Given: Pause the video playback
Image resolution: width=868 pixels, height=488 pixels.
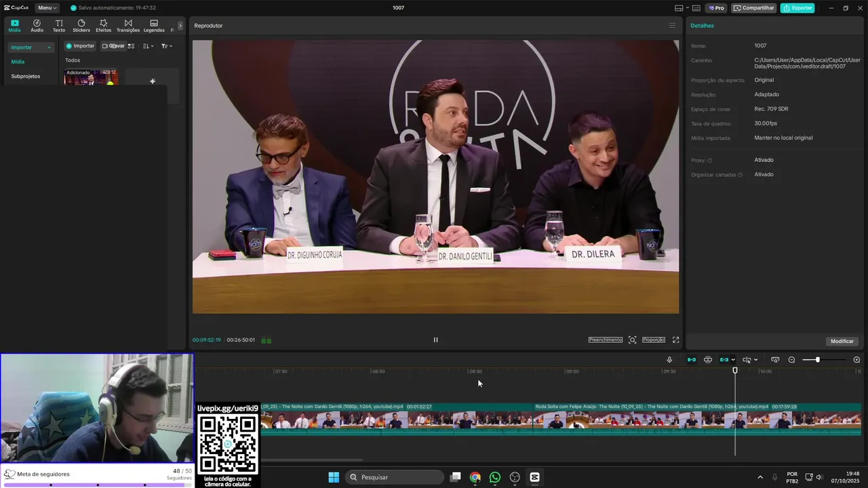Looking at the screenshot, I should 435,340.
